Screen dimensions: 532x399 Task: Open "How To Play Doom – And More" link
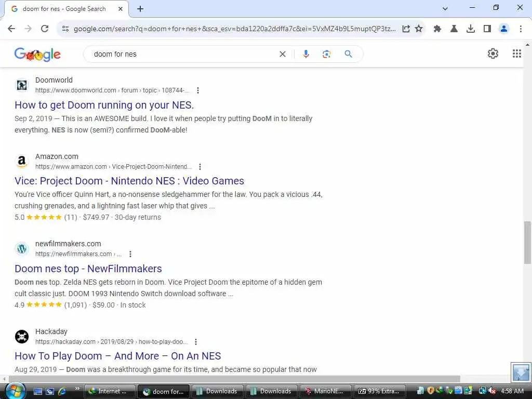[118, 356]
